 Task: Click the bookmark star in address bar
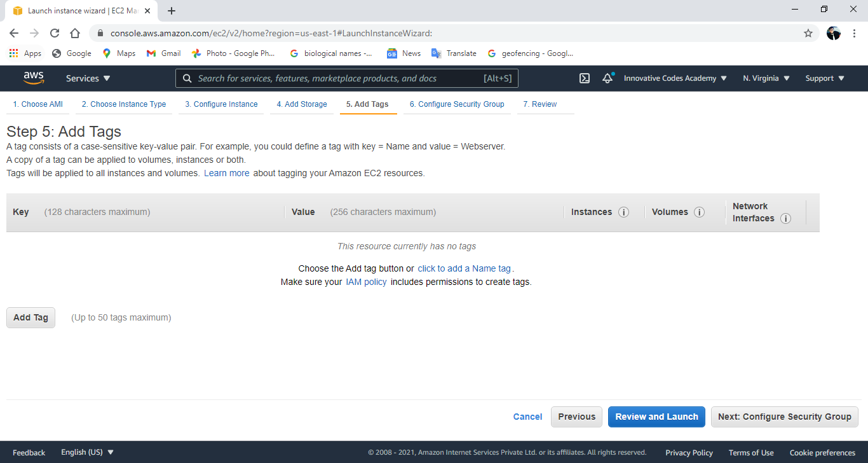[x=808, y=32]
